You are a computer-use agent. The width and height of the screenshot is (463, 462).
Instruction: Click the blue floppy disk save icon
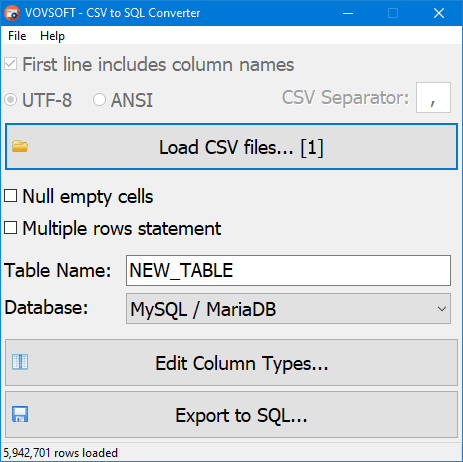click(x=20, y=414)
